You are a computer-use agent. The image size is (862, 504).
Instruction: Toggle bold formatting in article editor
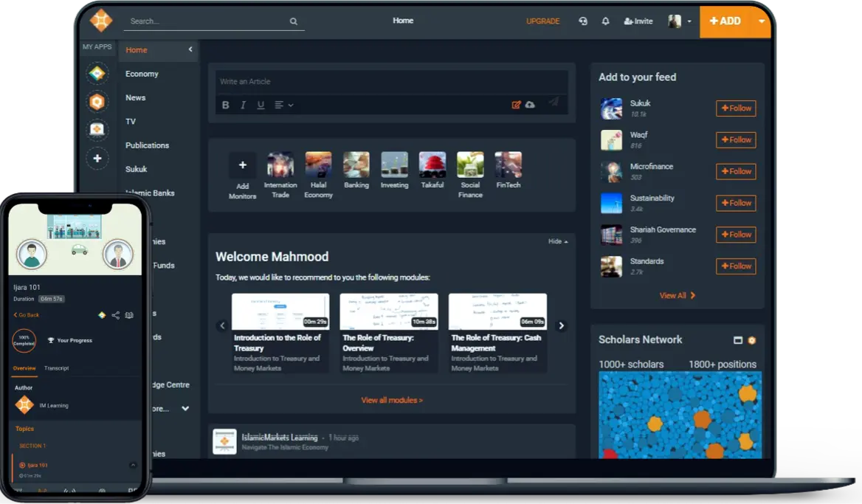[226, 105]
